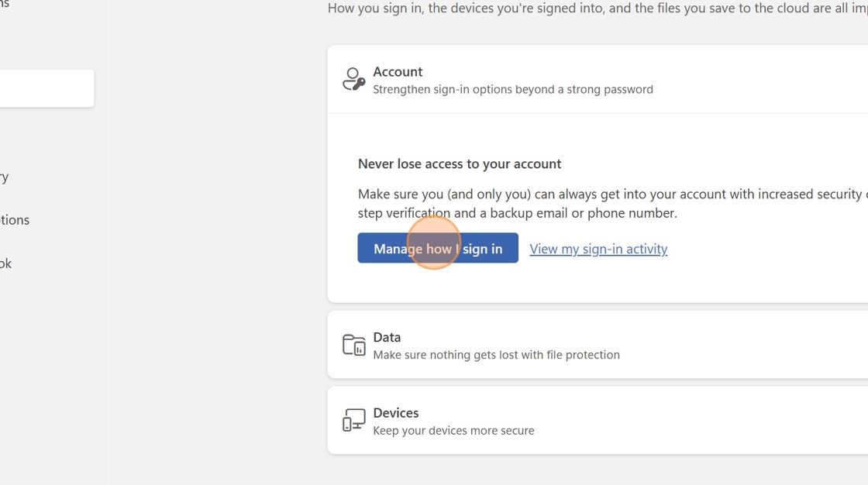This screenshot has height=485, width=868.
Task: Click "Keep your devices more secure" subtitle
Action: click(453, 431)
